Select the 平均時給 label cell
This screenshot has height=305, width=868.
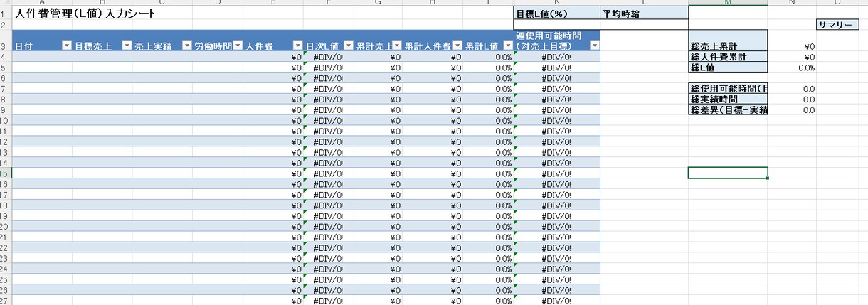pyautogui.click(x=644, y=13)
